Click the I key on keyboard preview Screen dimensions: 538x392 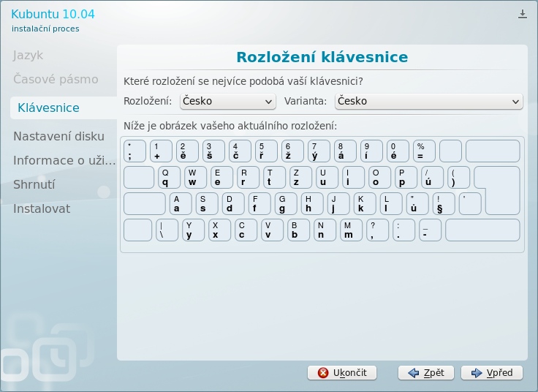(x=353, y=178)
